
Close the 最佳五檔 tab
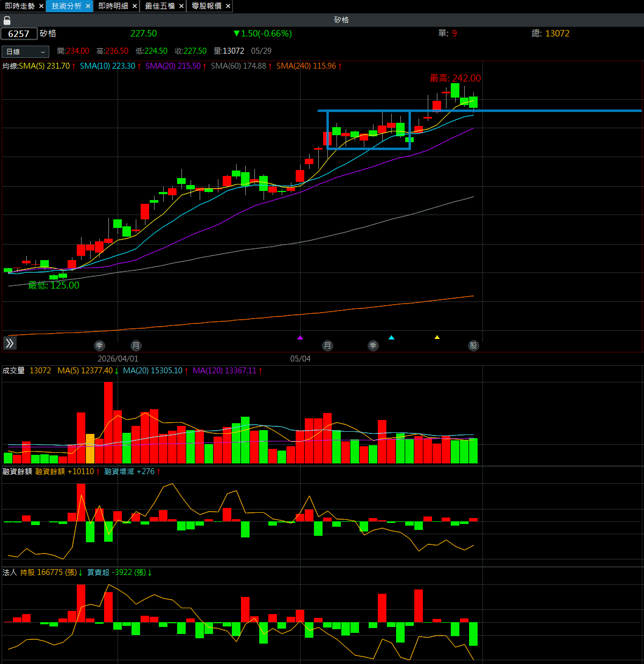coord(181,6)
